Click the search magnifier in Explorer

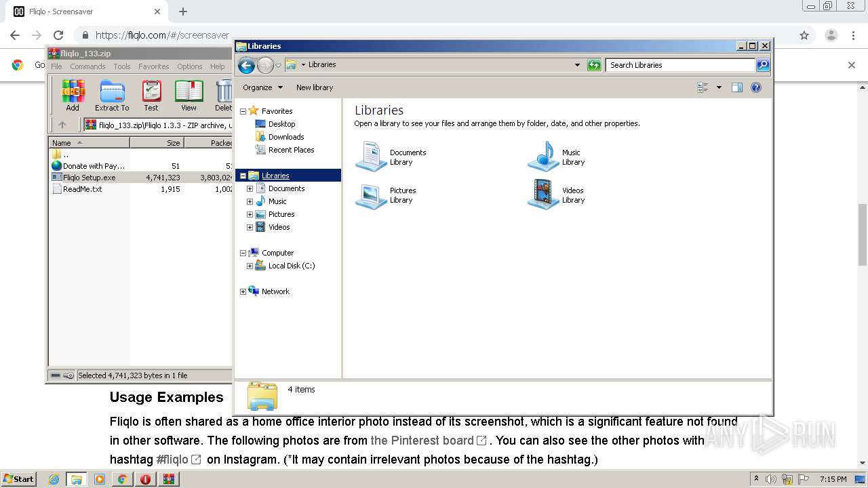(x=763, y=65)
